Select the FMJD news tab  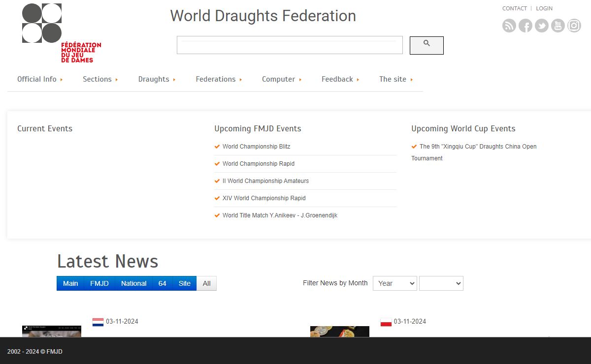99,283
